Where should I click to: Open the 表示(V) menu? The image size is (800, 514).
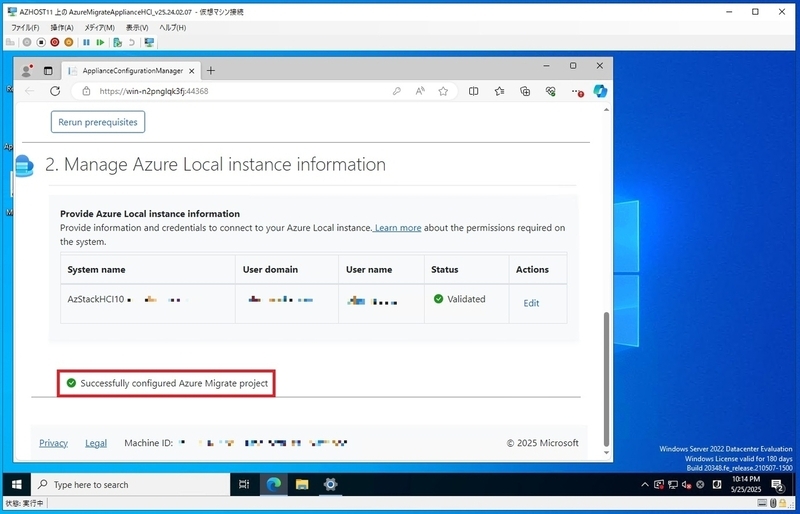pos(137,28)
